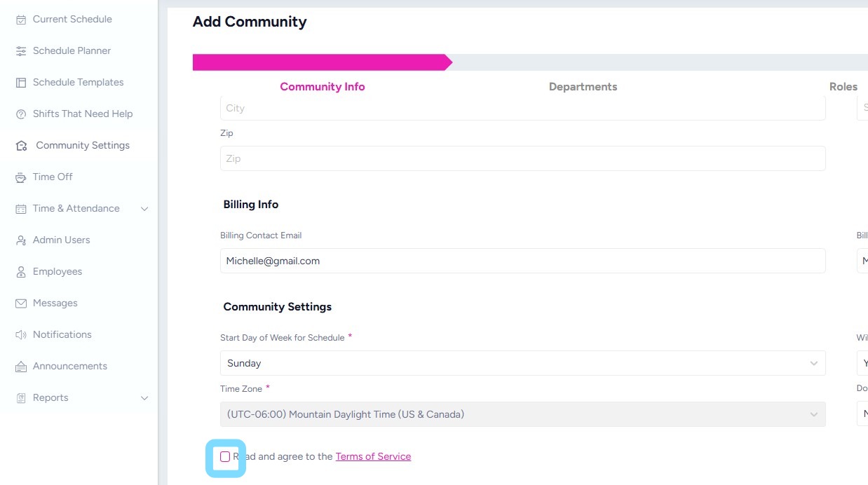Click the Current Schedule calendar icon
Viewport: 868px width, 485px height.
(x=21, y=20)
